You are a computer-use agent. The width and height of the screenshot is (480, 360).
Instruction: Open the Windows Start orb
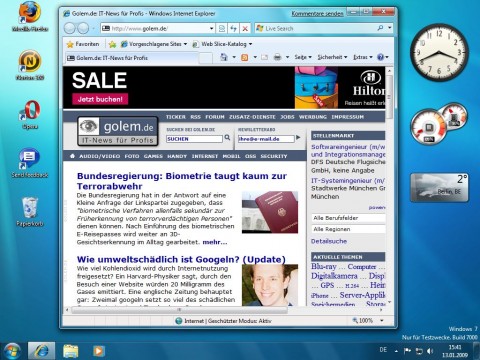click(x=11, y=351)
